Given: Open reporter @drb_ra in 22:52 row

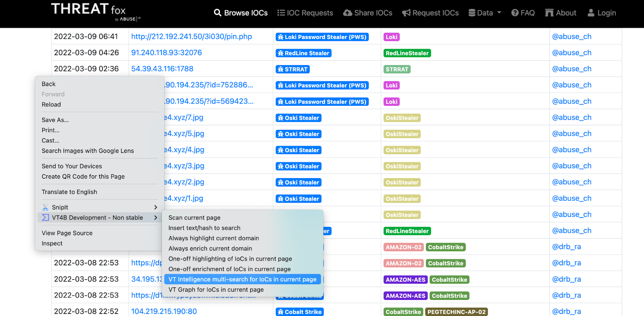Looking at the screenshot, I should (566, 312).
